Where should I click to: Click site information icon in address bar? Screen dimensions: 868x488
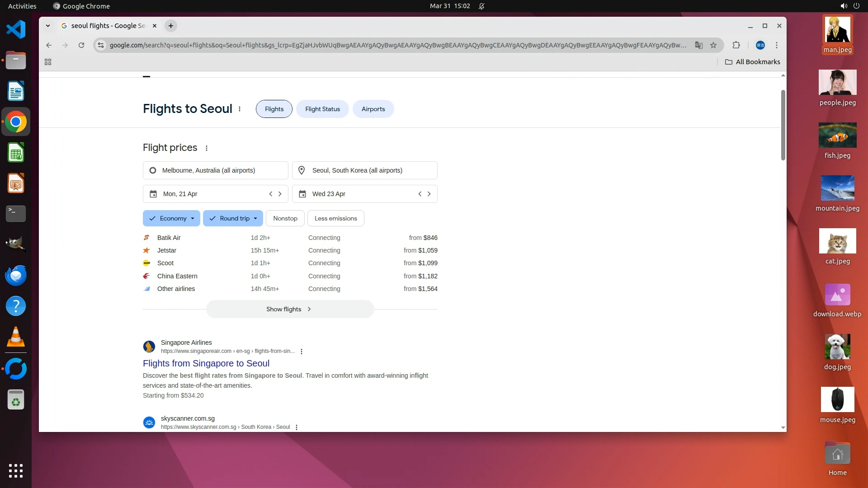pos(101,45)
